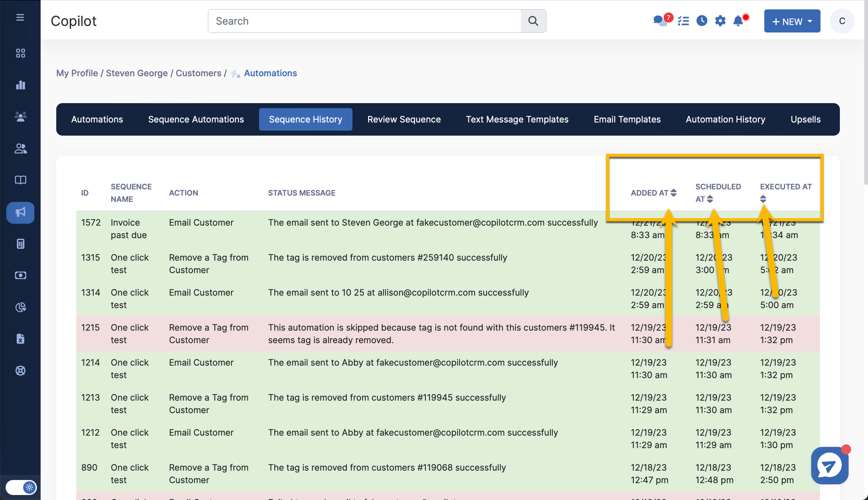
Task: Open the hamburger menu icon
Action: point(20,17)
